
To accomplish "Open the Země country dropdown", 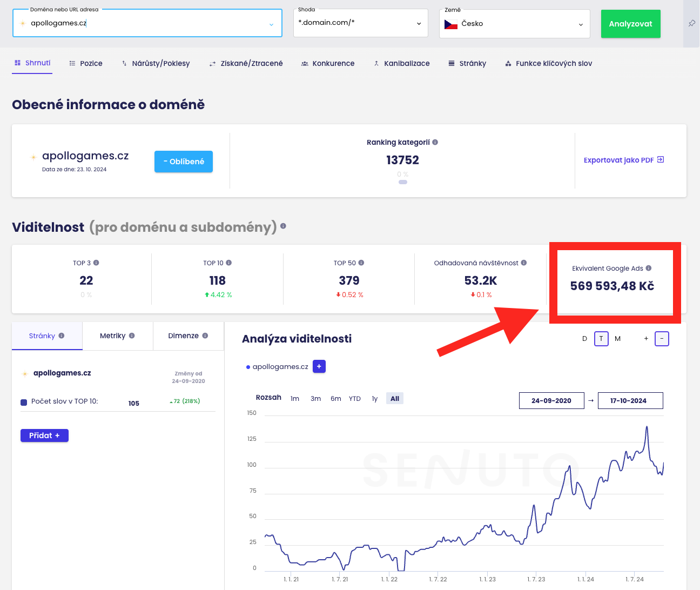I will point(514,23).
